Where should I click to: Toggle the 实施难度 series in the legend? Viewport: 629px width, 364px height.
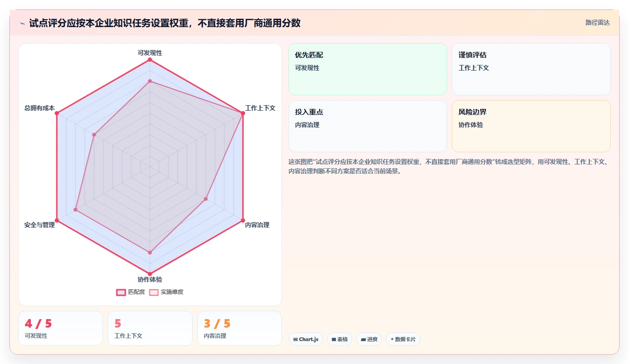pyautogui.click(x=166, y=292)
